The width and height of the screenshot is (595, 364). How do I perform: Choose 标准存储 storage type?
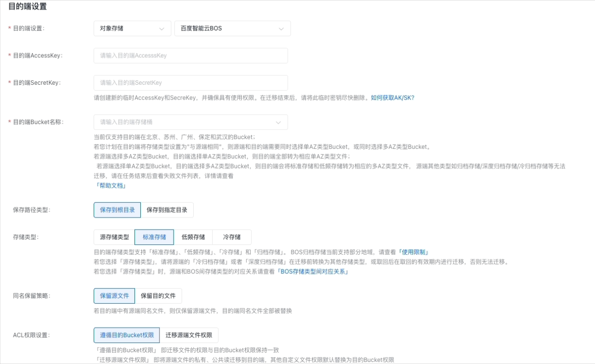point(154,237)
